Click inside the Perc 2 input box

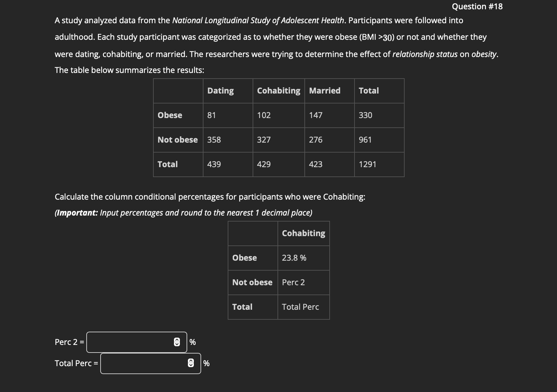129,342
